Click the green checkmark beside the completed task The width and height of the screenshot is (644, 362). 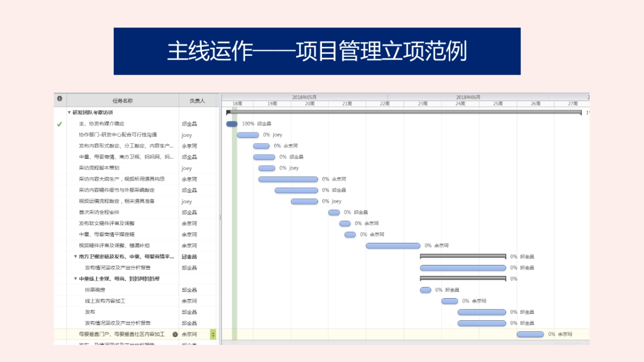[x=60, y=124]
